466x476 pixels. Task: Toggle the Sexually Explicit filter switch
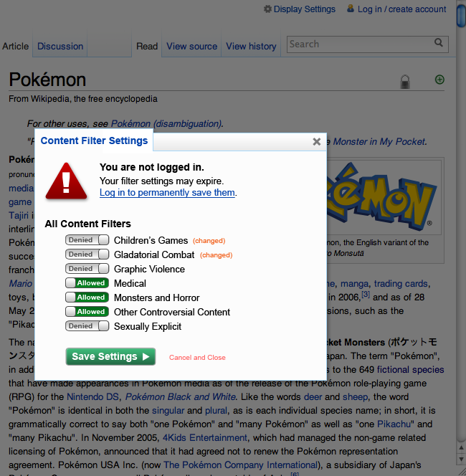[x=87, y=325]
